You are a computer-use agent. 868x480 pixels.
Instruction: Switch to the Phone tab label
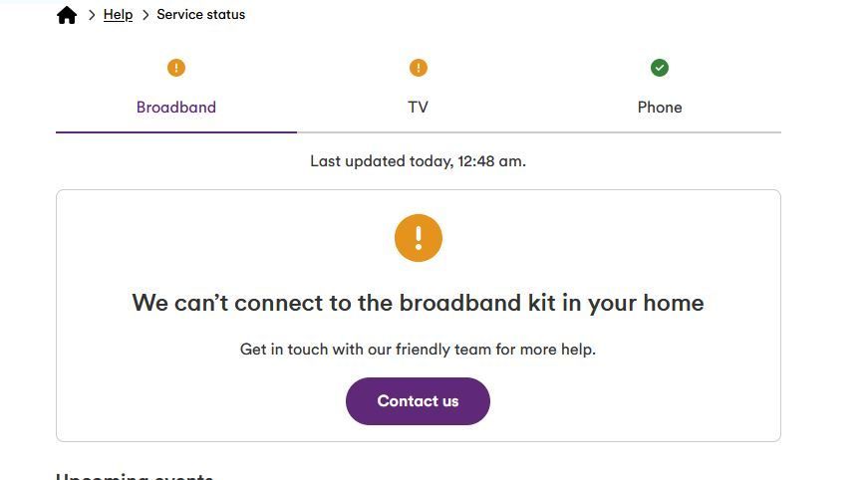tap(660, 108)
